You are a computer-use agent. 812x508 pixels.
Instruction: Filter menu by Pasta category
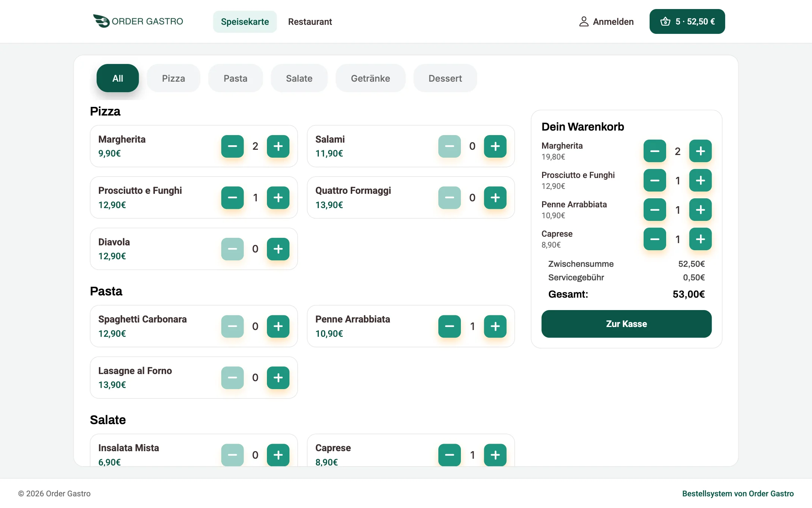pyautogui.click(x=235, y=78)
